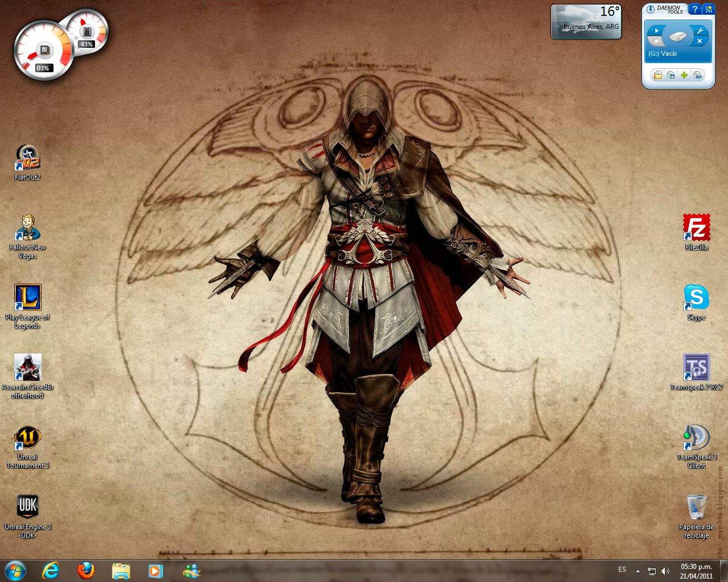The width and height of the screenshot is (728, 582).
Task: Launch the TeamSpeak 3 Client icon
Action: pyautogui.click(x=696, y=446)
